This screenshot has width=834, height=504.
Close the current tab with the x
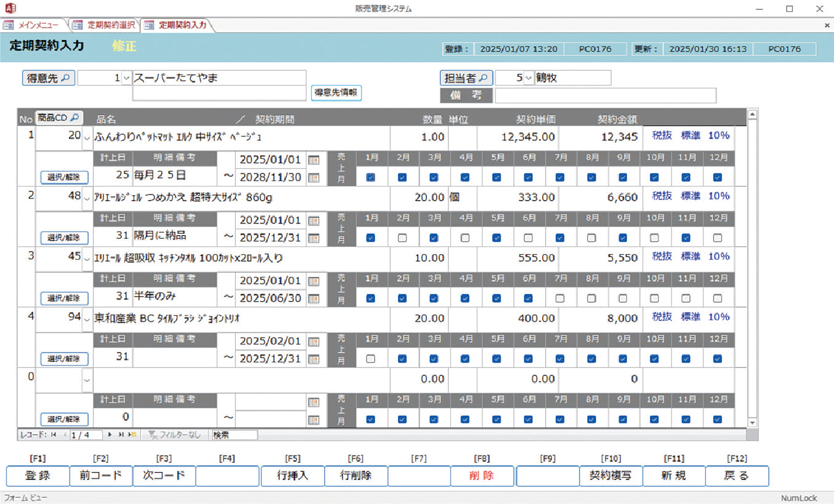pos(827,26)
